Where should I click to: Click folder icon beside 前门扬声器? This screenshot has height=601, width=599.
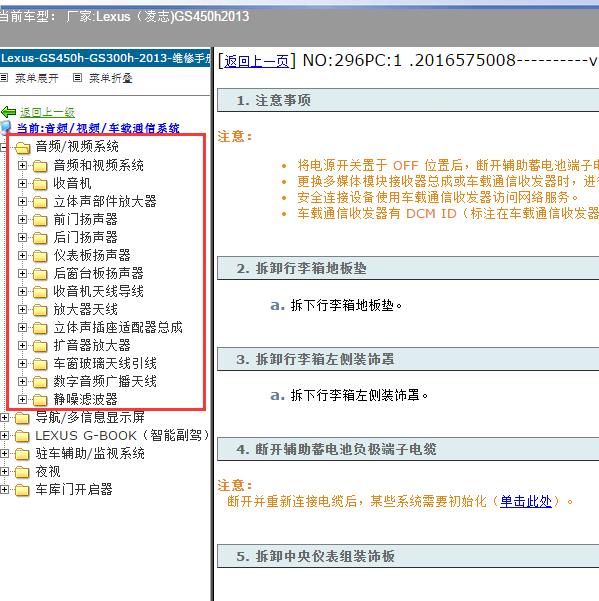tap(40, 220)
